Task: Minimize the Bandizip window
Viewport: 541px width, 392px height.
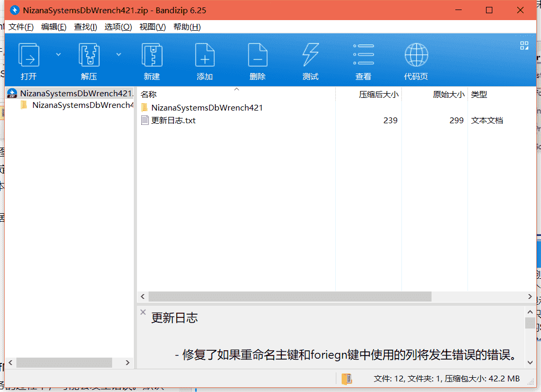Action: click(x=459, y=11)
